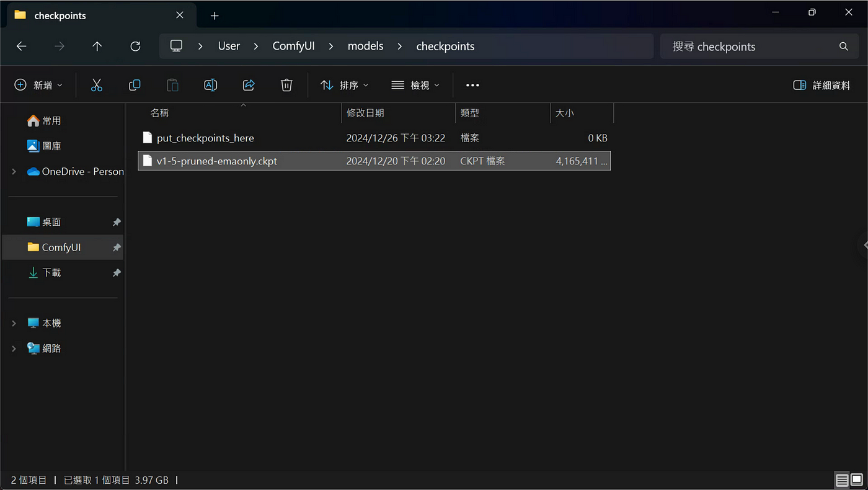Unpin 下載 using its pin icon
Screen dimensions: 868x490
click(117, 273)
